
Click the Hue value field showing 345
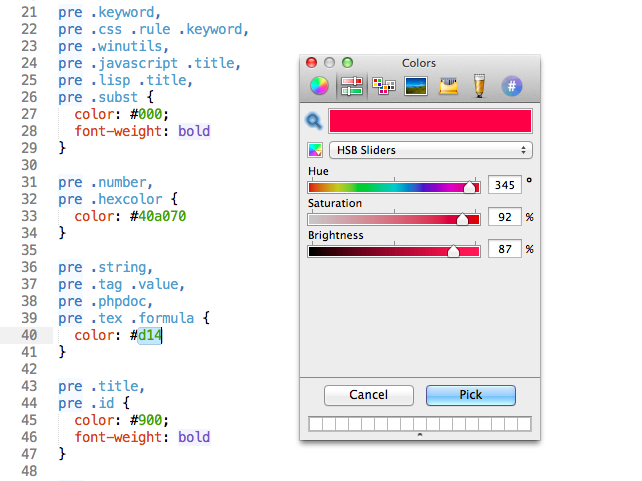[505, 185]
